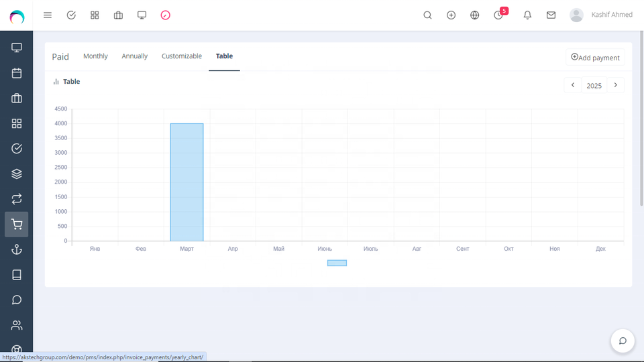This screenshot has height=362, width=644.
Task: Click the March bar in the chart
Action: [186, 181]
